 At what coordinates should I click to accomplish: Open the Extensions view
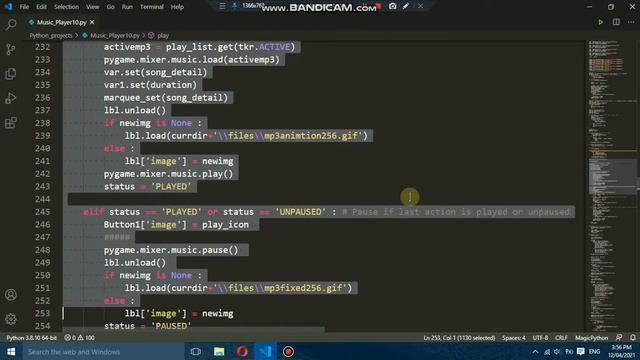click(11, 122)
